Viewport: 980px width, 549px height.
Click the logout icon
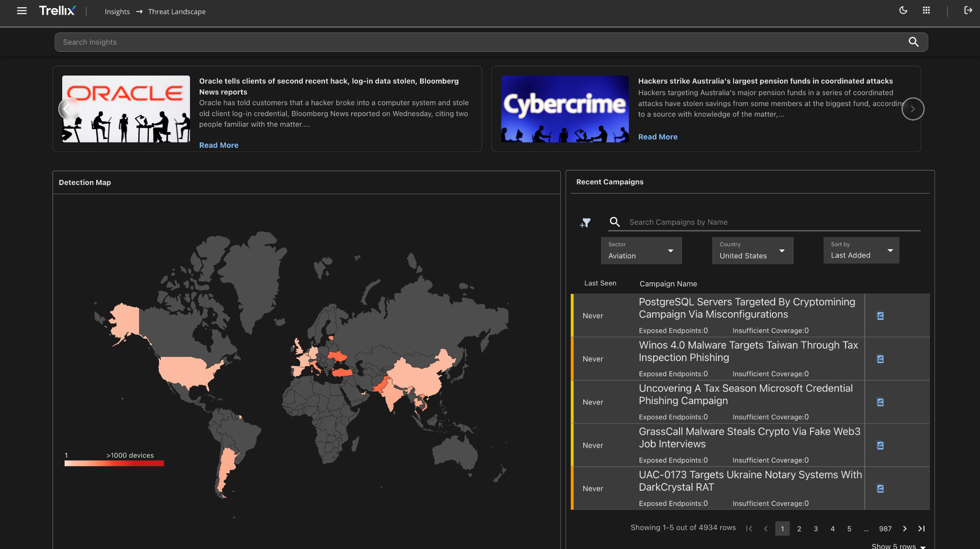(x=968, y=10)
